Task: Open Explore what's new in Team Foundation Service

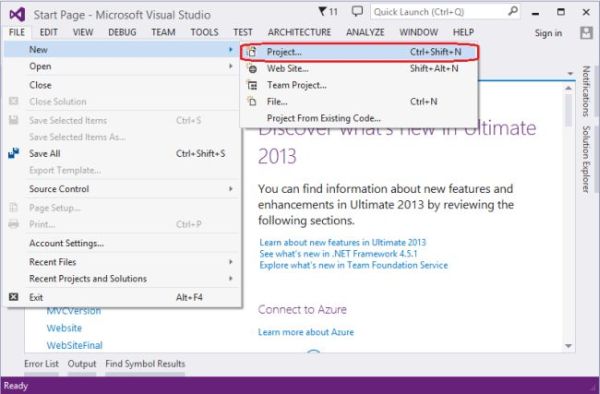Action: click(x=354, y=265)
